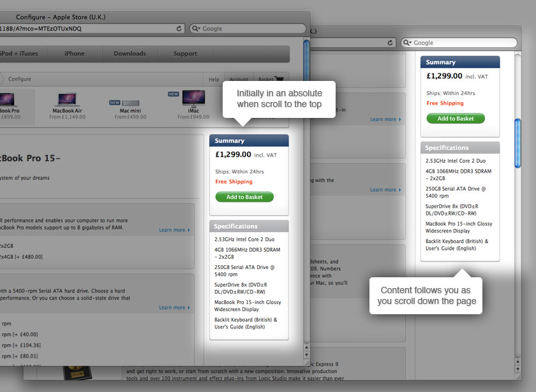Click reload icon in back window address bar
Screen dimensions: 536x392
tap(390, 43)
